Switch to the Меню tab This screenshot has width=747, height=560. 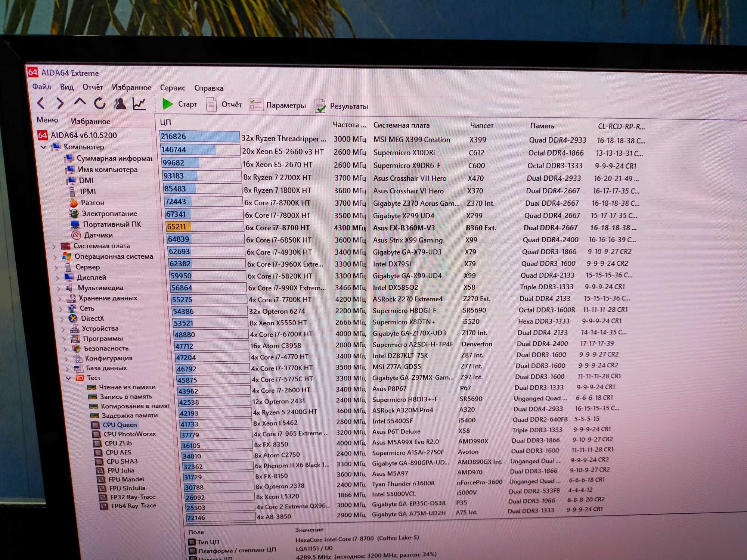pyautogui.click(x=47, y=120)
